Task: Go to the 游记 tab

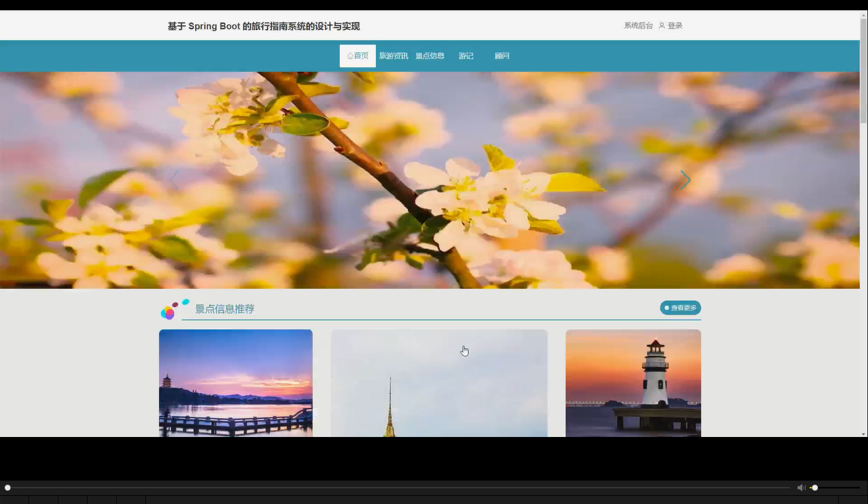Action: point(466,56)
